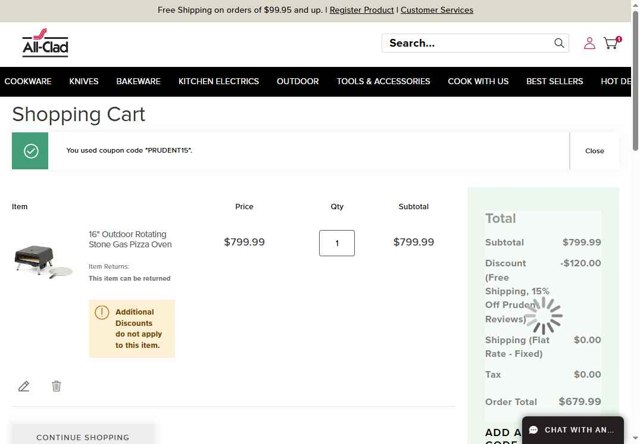The height and width of the screenshot is (444, 640).
Task: Open the user account icon
Action: (589, 43)
